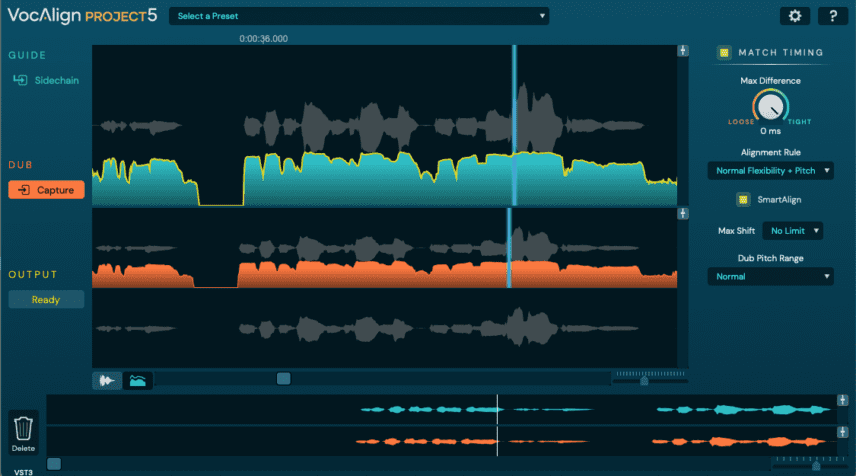Switch to waveform display view icon

coord(107,380)
